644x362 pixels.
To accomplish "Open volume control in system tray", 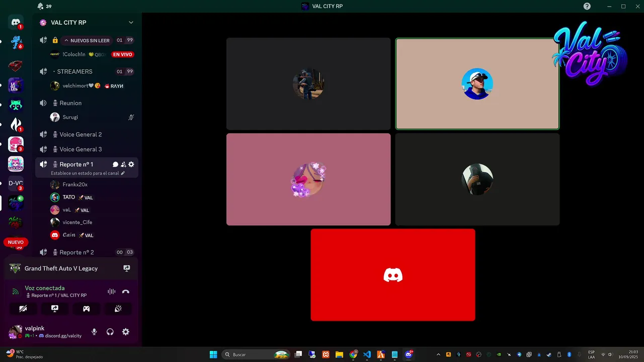I will tap(609, 354).
